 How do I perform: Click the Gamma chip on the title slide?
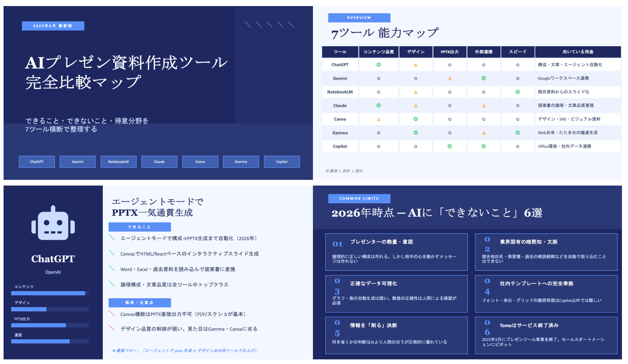point(241,162)
